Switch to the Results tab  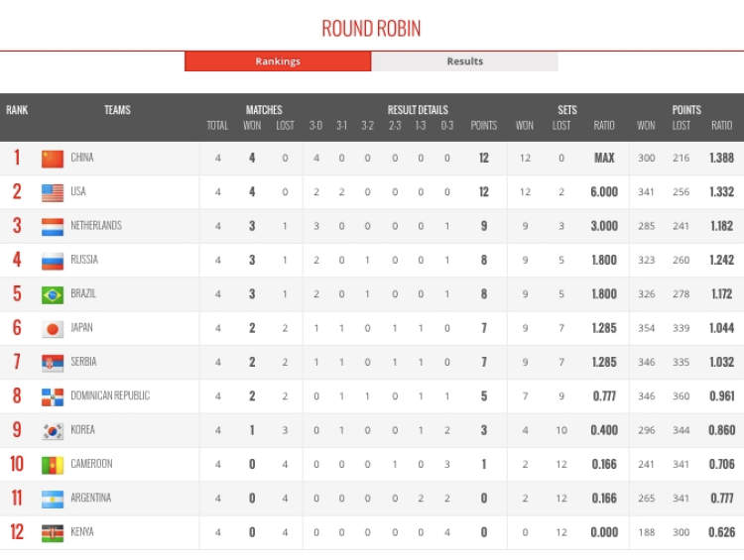(x=464, y=61)
